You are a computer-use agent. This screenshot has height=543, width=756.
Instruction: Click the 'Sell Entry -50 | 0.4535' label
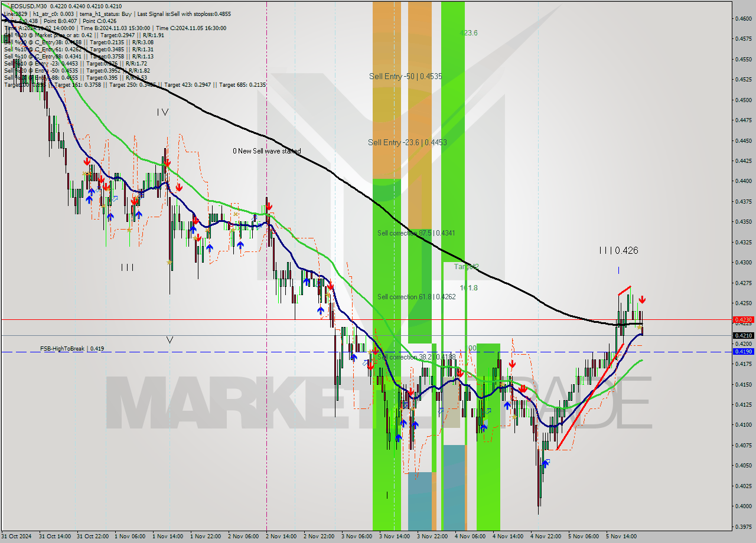click(406, 76)
